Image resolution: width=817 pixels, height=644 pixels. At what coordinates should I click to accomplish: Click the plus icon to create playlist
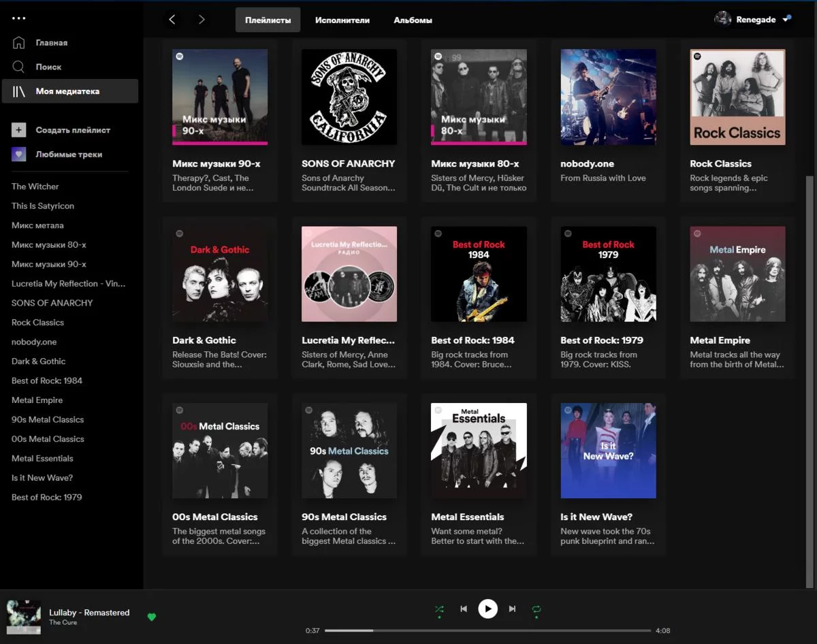pyautogui.click(x=19, y=129)
